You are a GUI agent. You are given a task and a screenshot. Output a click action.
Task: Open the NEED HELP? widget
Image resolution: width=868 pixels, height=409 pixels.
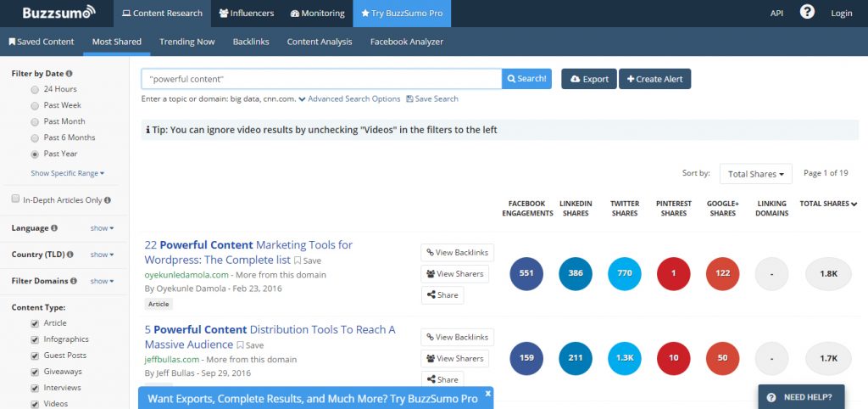point(801,397)
